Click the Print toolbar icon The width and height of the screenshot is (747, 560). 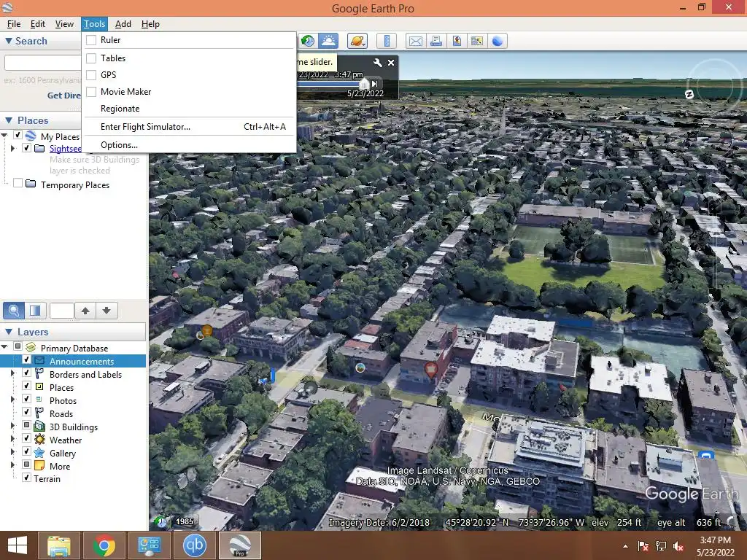click(436, 41)
